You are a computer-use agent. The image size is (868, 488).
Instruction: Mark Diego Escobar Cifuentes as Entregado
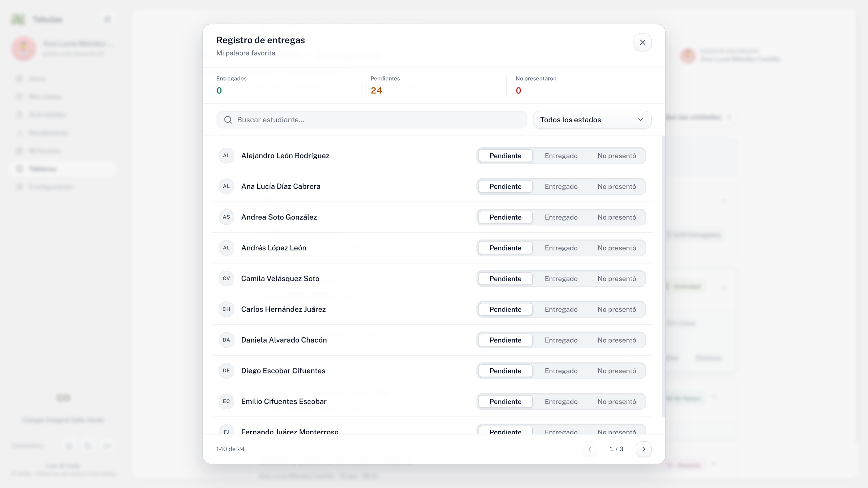coord(561,371)
